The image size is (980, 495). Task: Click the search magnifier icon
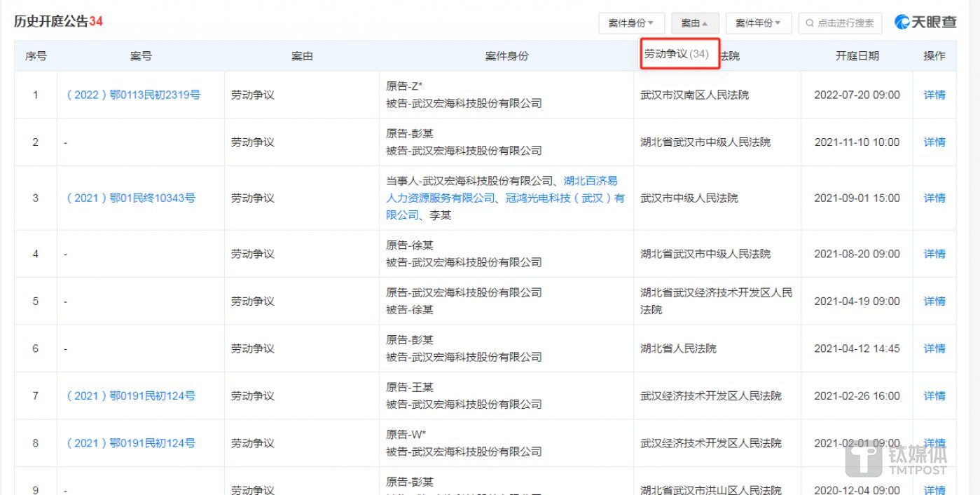coord(810,23)
